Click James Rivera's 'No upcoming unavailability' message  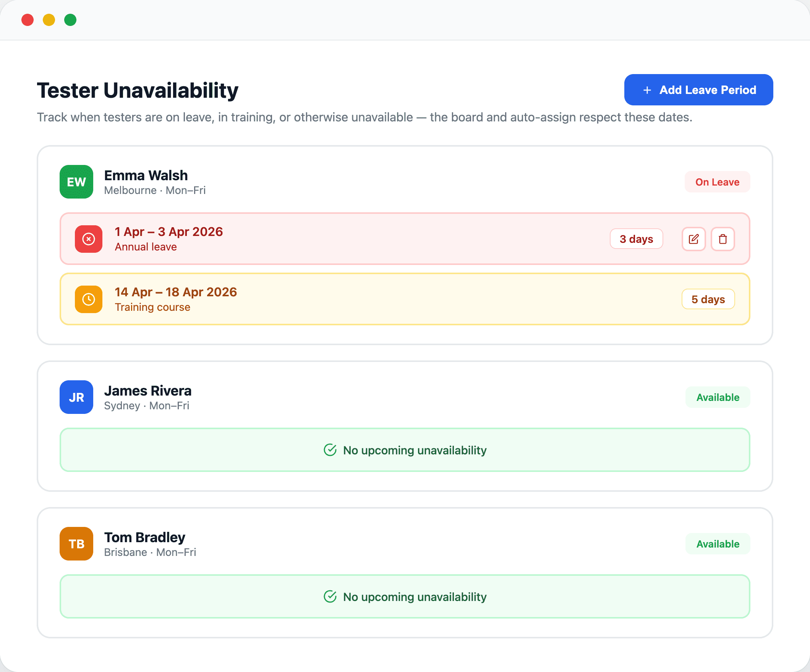pyautogui.click(x=415, y=450)
